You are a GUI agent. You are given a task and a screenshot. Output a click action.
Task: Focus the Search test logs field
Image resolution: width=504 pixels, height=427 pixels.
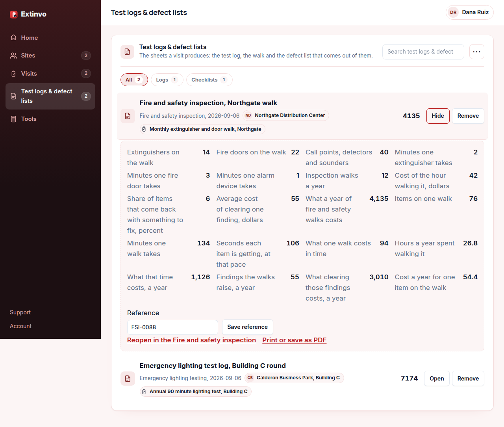pyautogui.click(x=423, y=52)
